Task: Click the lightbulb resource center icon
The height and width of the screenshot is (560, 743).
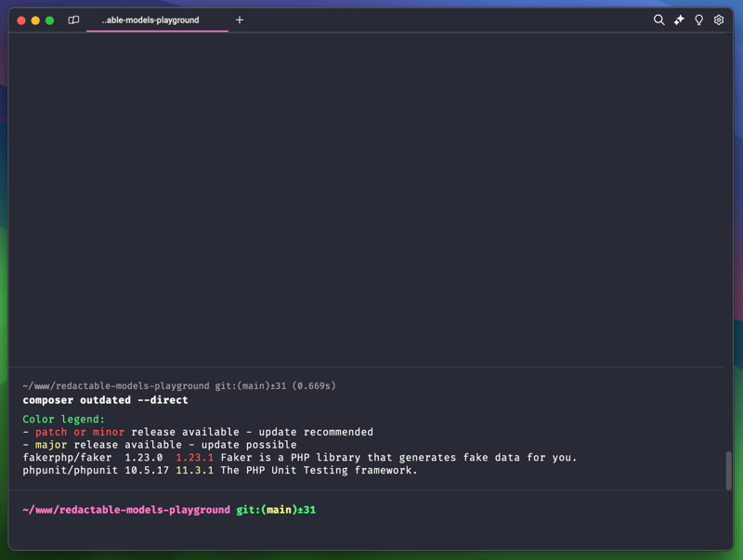Action: point(698,20)
